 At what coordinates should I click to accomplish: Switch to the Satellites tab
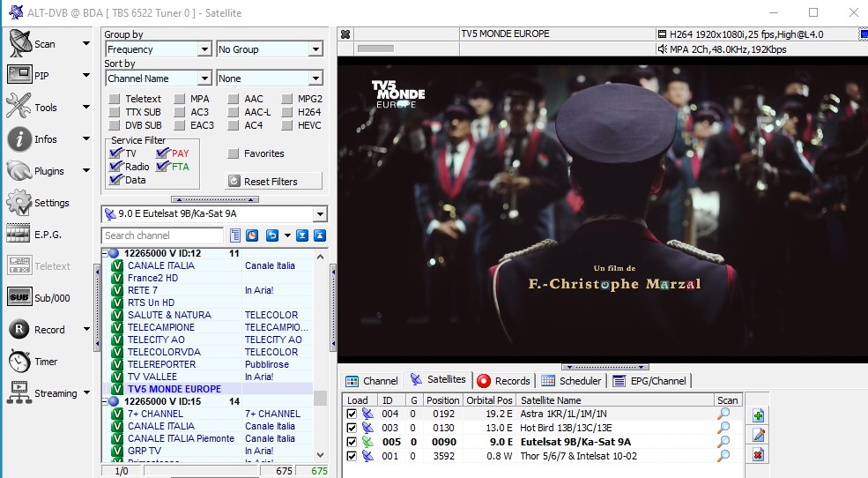[x=438, y=379]
